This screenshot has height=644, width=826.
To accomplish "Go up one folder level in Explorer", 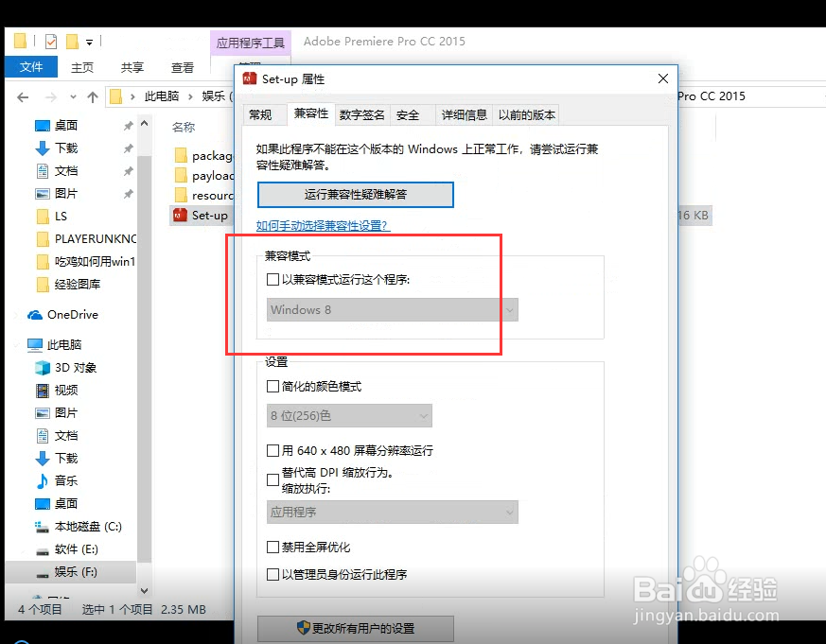I will pos(93,96).
